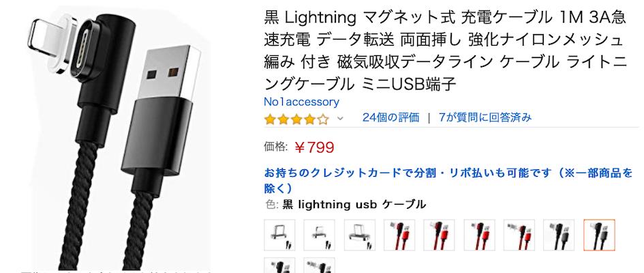Select the first connector-tip-only swatch
Viewport: 644px width, 273px height.
pos(279,235)
